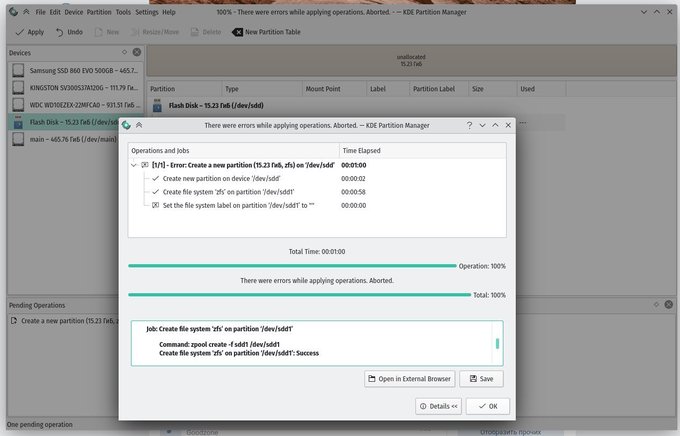The height and width of the screenshot is (436, 680).
Task: Select Flash Disk 15.23 device in list
Action: tap(64, 122)
